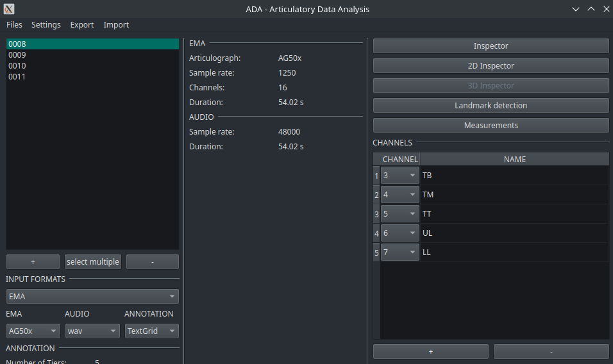Open the AG50x EMA format dropdown
This screenshot has height=364, width=613.
(x=33, y=331)
